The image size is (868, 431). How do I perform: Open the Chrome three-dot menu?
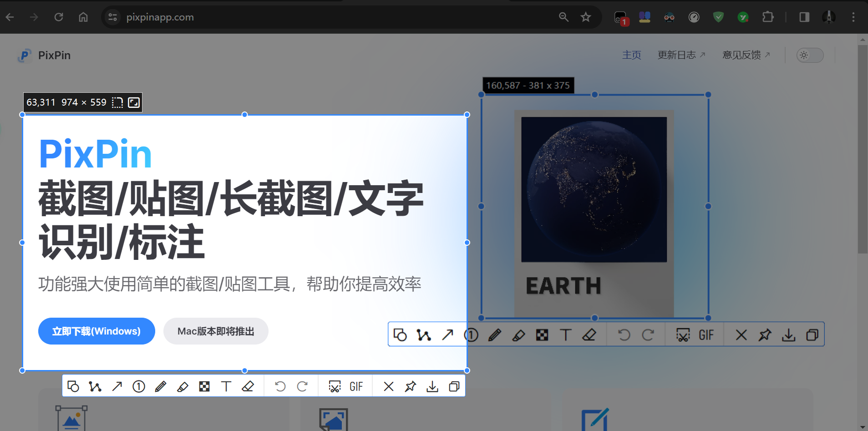pyautogui.click(x=853, y=17)
